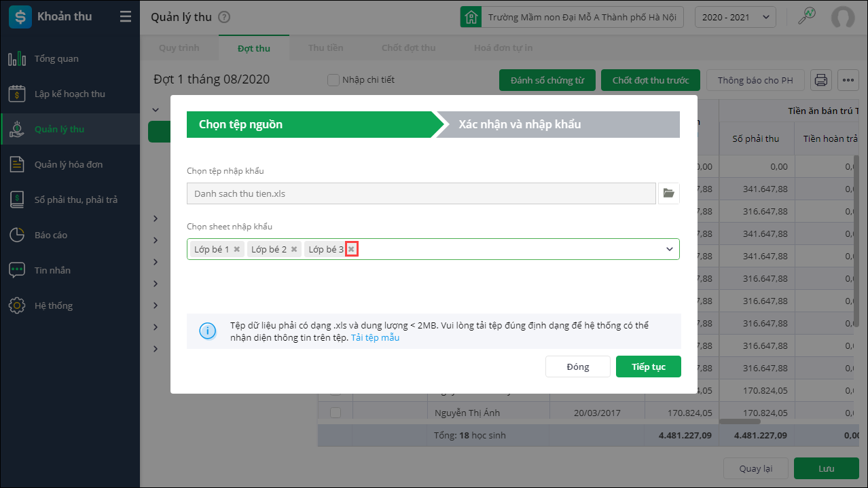The width and height of the screenshot is (868, 488).
Task: Click the Số phải thu column header
Action: pyautogui.click(x=756, y=138)
